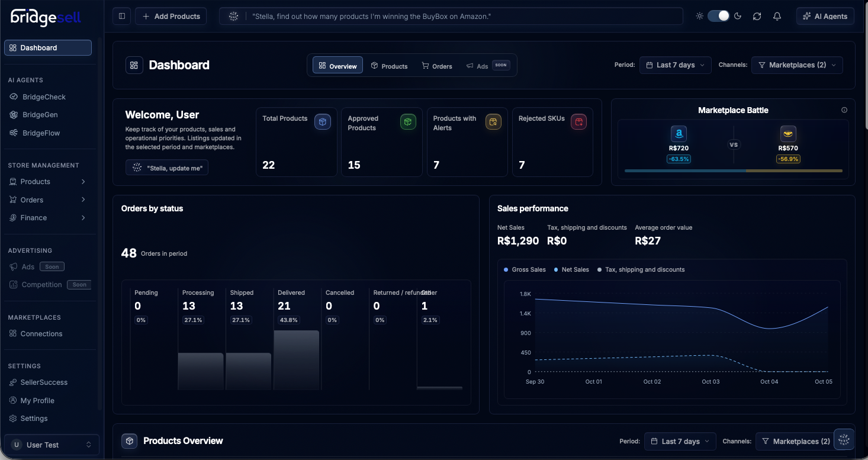
Task: Click the Products with Alerts yellow icon
Action: click(493, 122)
